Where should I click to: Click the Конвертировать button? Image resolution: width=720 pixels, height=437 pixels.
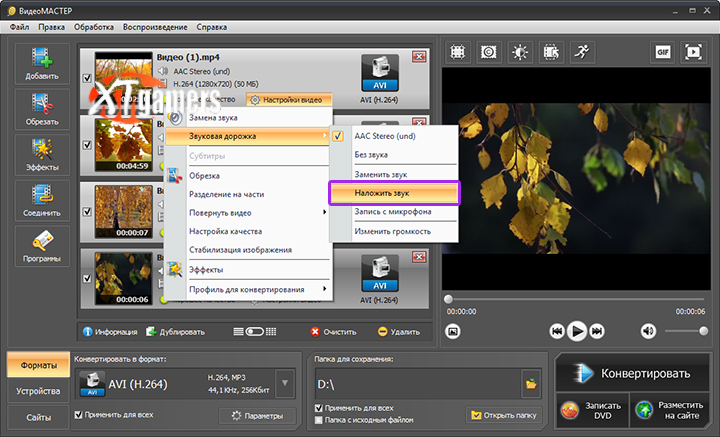[633, 373]
